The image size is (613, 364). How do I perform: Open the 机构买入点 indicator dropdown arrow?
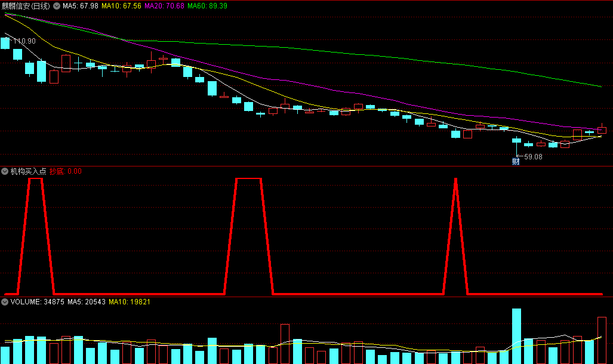point(5,171)
